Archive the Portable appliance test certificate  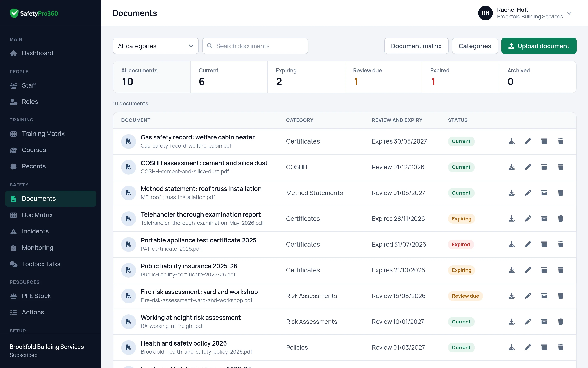coord(544,245)
